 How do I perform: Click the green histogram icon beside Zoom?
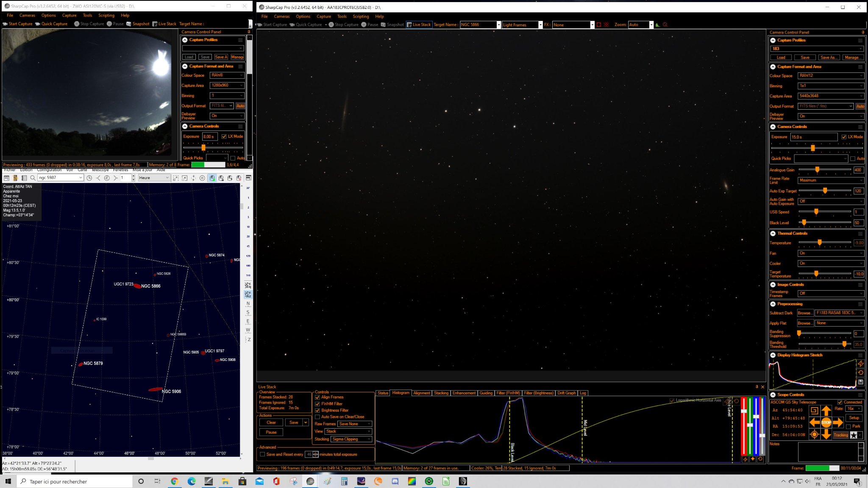click(657, 25)
